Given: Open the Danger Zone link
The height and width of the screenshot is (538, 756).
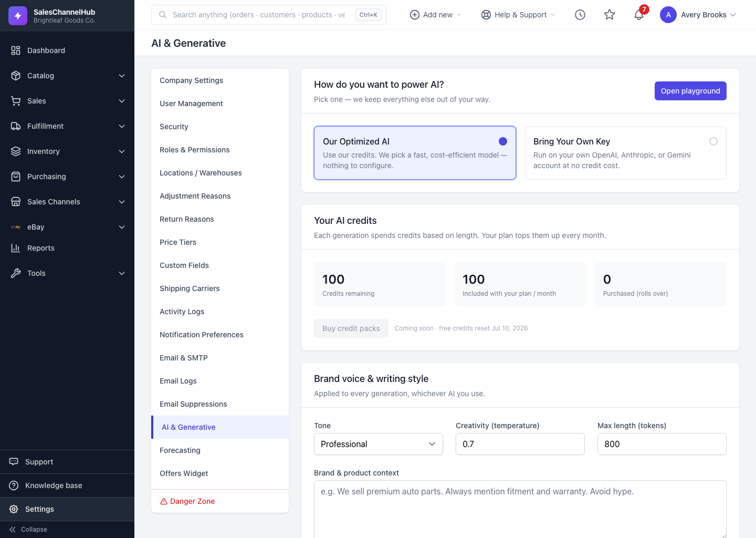Looking at the screenshot, I should point(220,501).
